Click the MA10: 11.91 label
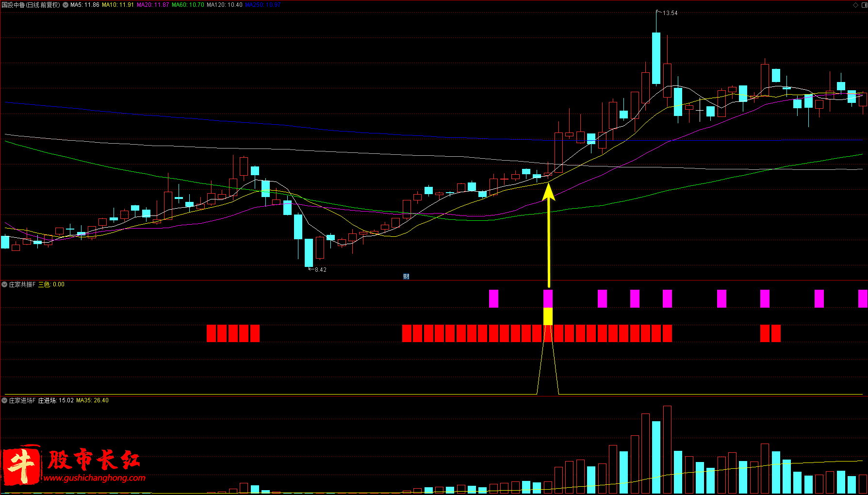Image resolution: width=868 pixels, height=495 pixels. tap(118, 5)
